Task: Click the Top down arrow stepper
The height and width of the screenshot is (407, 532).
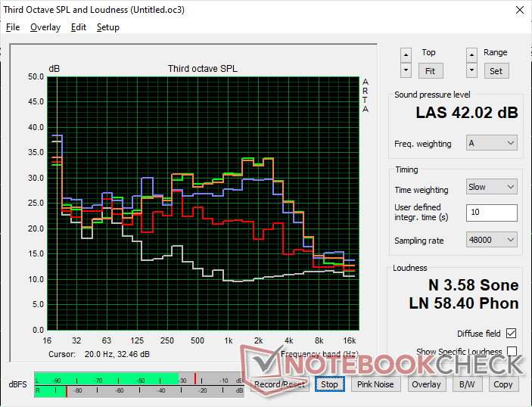Action: [x=406, y=70]
